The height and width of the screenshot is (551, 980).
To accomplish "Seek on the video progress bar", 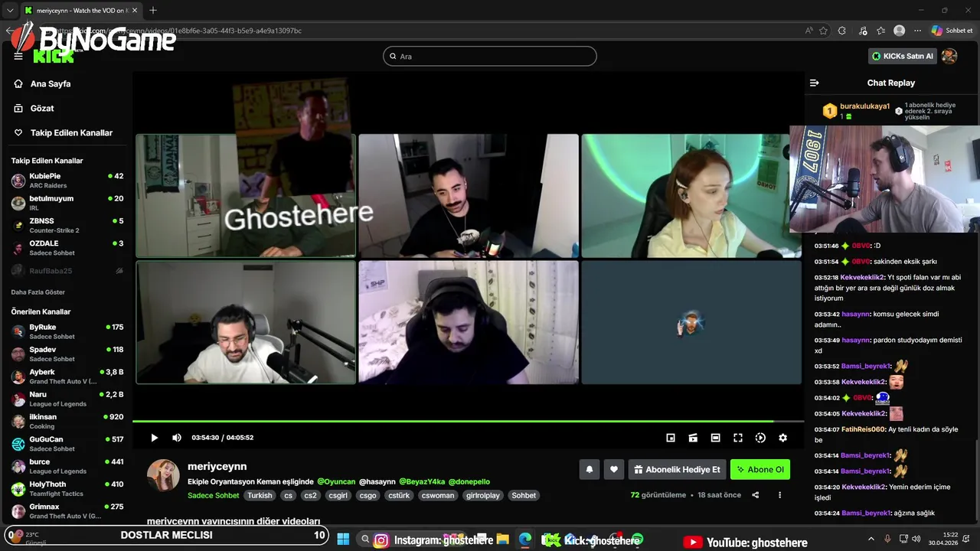I will pyautogui.click(x=468, y=421).
